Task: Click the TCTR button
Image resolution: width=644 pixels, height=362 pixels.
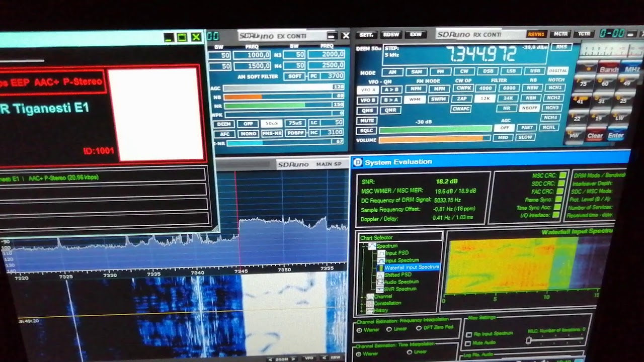Action: [584, 34]
